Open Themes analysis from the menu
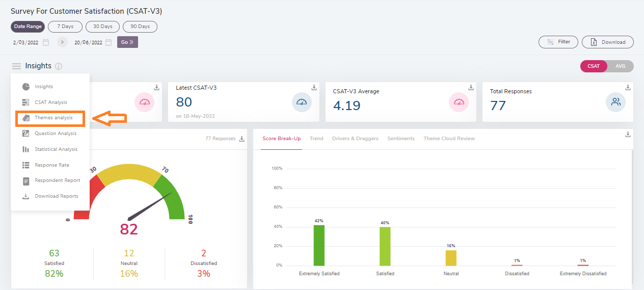The image size is (644, 290). [x=53, y=118]
